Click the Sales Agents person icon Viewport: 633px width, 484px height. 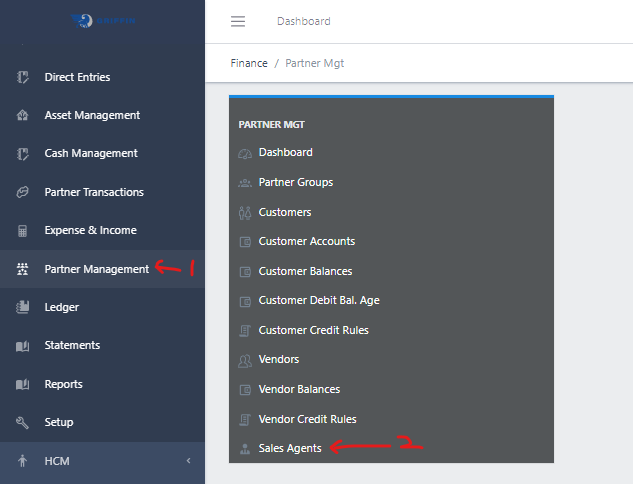[x=245, y=448]
